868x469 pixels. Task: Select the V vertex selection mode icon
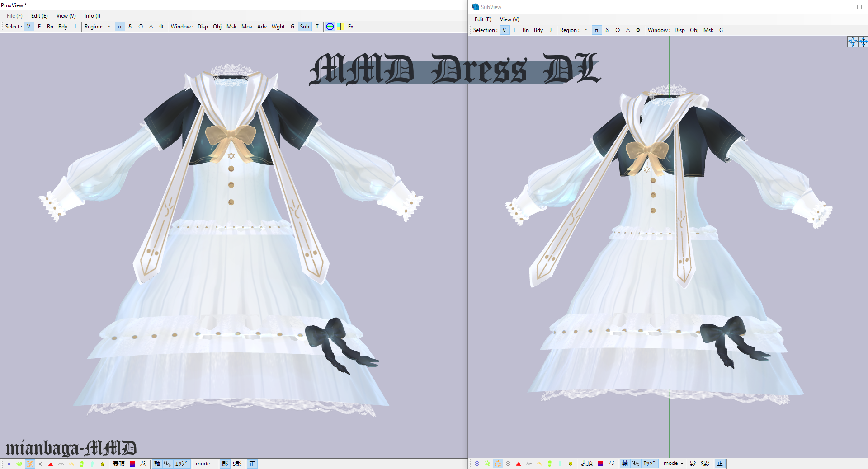tap(29, 27)
